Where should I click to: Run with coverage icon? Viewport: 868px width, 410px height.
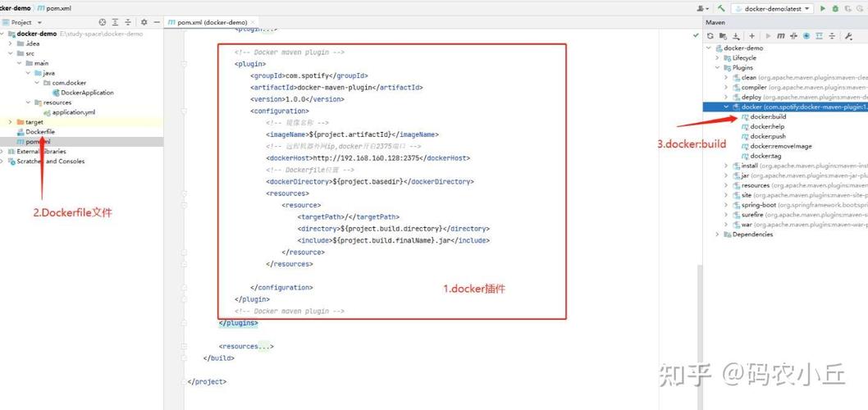(x=847, y=8)
